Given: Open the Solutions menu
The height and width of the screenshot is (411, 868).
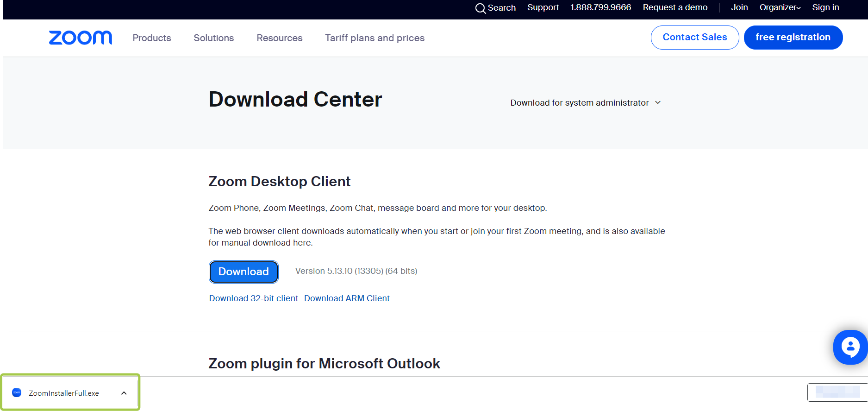Looking at the screenshot, I should [214, 38].
